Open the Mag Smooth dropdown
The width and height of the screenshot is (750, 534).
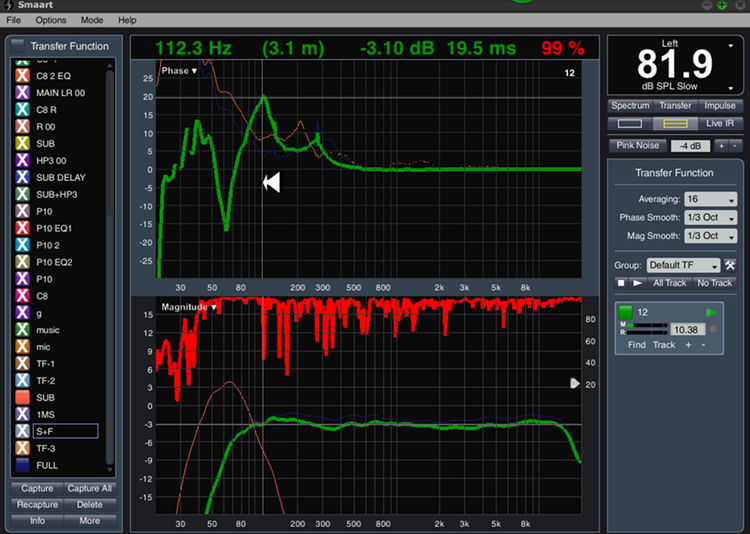tap(710, 235)
